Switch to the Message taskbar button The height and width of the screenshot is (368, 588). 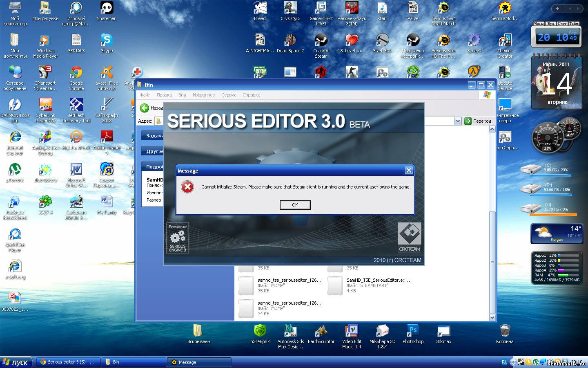(x=199, y=362)
